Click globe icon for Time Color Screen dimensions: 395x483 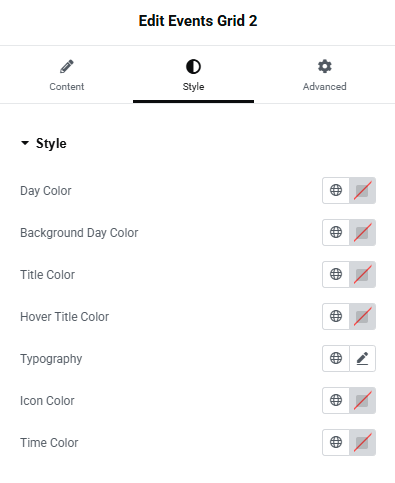(x=336, y=442)
